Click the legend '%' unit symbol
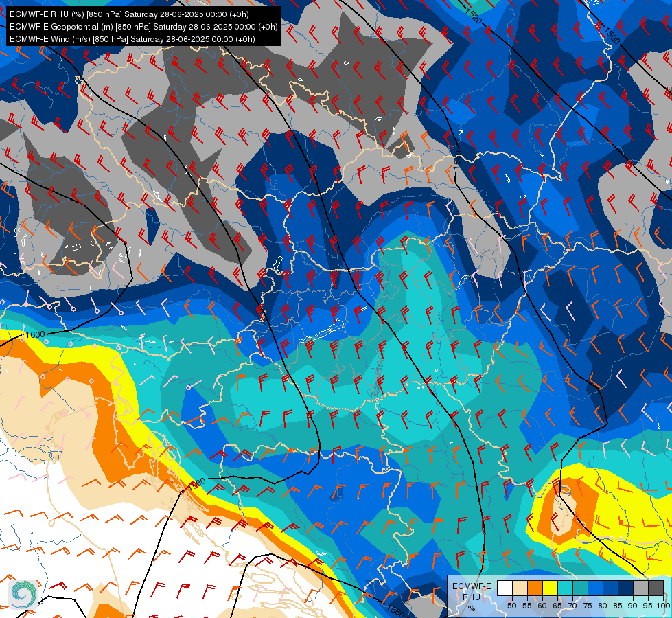672x618 pixels. coord(472,608)
